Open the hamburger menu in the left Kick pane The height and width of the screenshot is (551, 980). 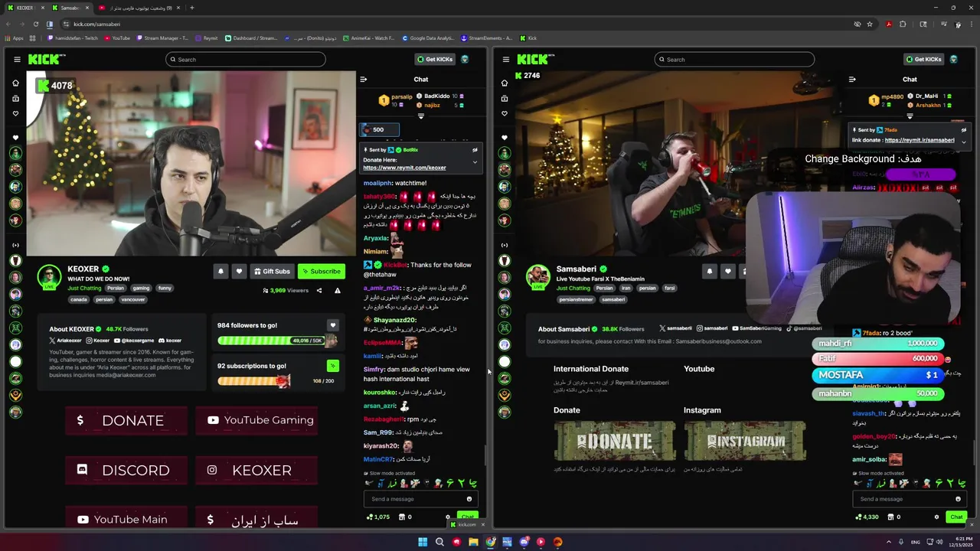(x=17, y=59)
